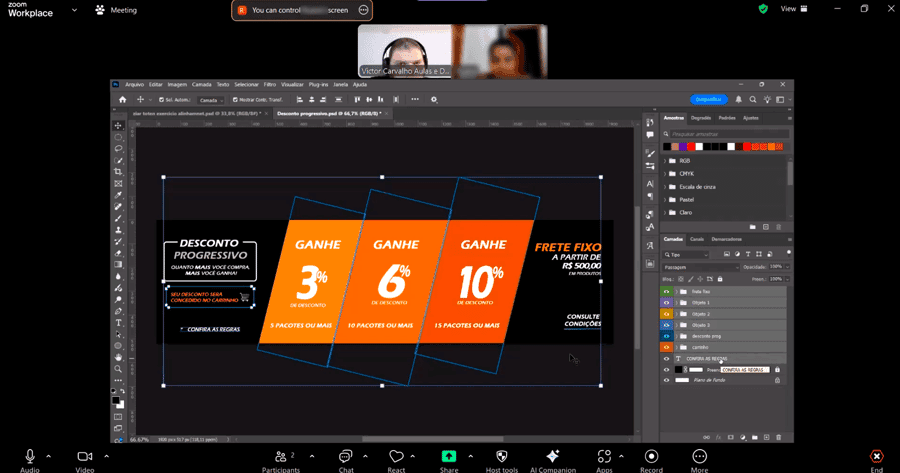
Task: Switch to the Canais tab
Action: pyautogui.click(x=697, y=239)
